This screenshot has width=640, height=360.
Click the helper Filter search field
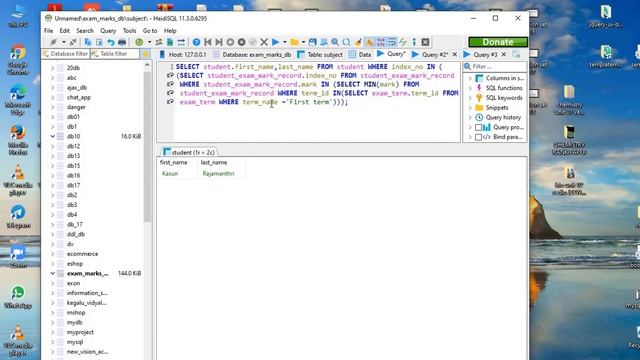coord(495,67)
